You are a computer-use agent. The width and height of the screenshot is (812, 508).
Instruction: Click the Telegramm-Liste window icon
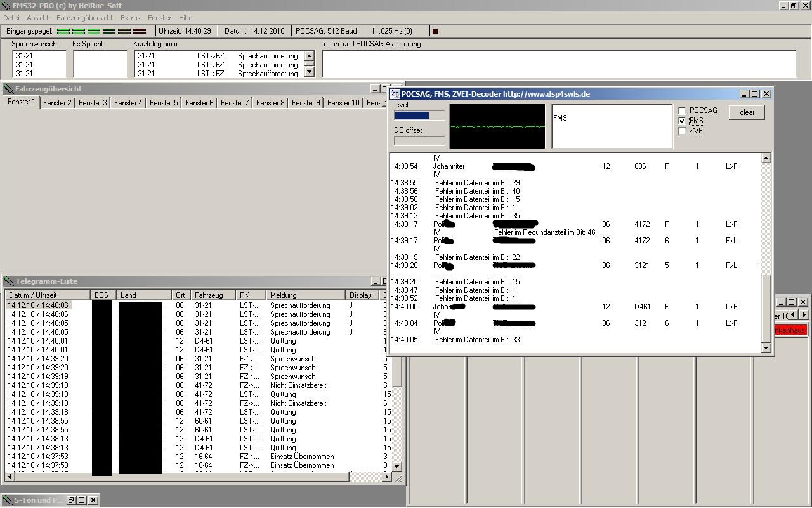(x=8, y=281)
